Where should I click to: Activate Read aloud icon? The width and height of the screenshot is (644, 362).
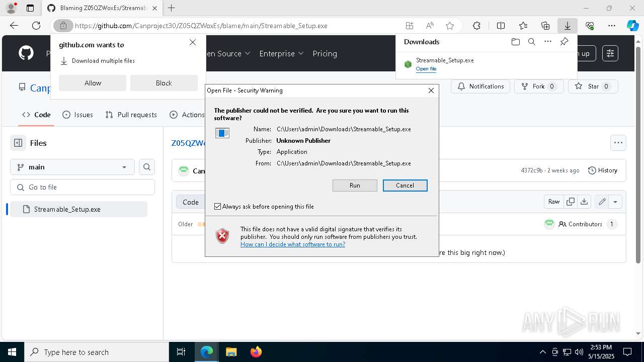(x=430, y=26)
